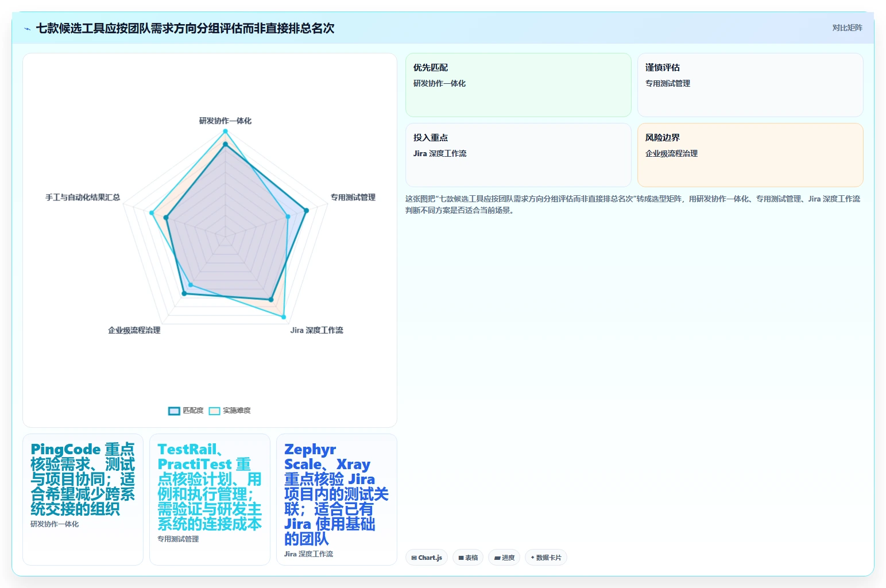Click the description paragraph starting 这张图把

(x=633, y=204)
